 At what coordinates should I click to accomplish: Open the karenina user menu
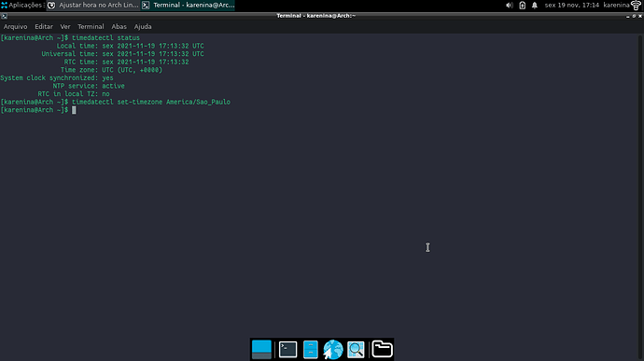(616, 6)
